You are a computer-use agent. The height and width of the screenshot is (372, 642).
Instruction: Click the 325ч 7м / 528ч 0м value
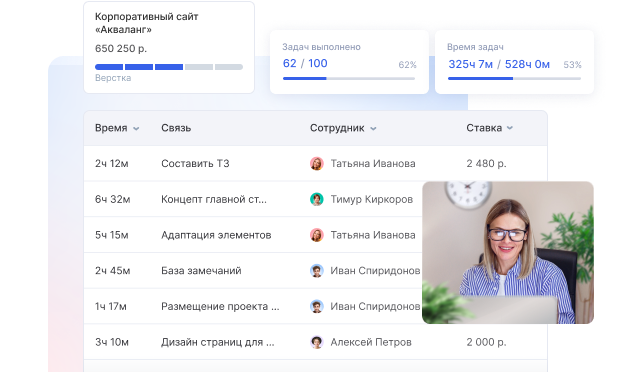499,64
